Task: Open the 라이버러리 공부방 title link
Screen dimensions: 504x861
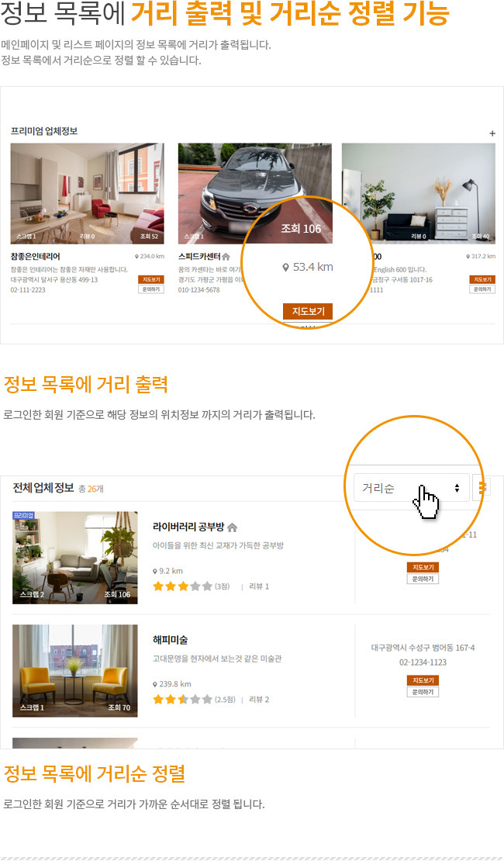Action: click(188, 527)
